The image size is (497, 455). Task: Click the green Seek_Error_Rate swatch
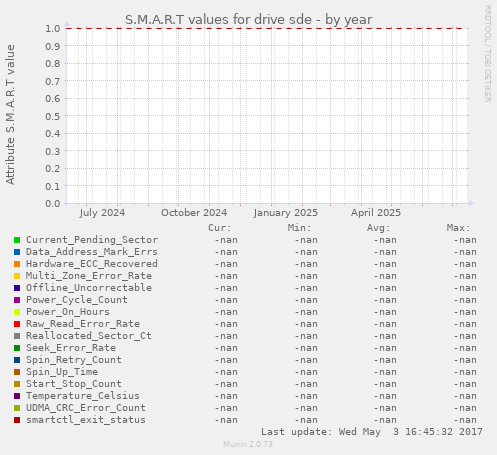(17, 348)
